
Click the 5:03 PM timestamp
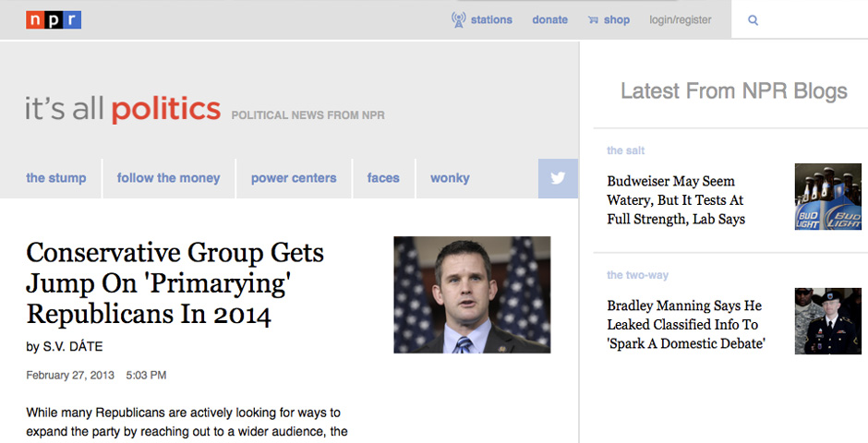[x=146, y=375]
